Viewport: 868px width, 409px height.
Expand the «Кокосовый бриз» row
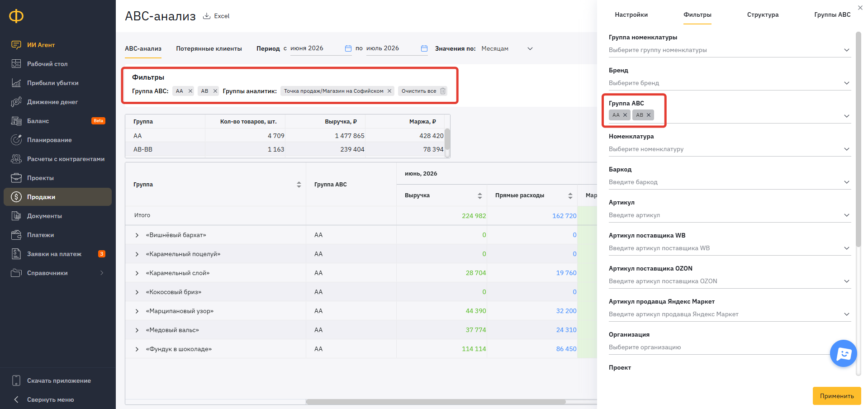(137, 292)
